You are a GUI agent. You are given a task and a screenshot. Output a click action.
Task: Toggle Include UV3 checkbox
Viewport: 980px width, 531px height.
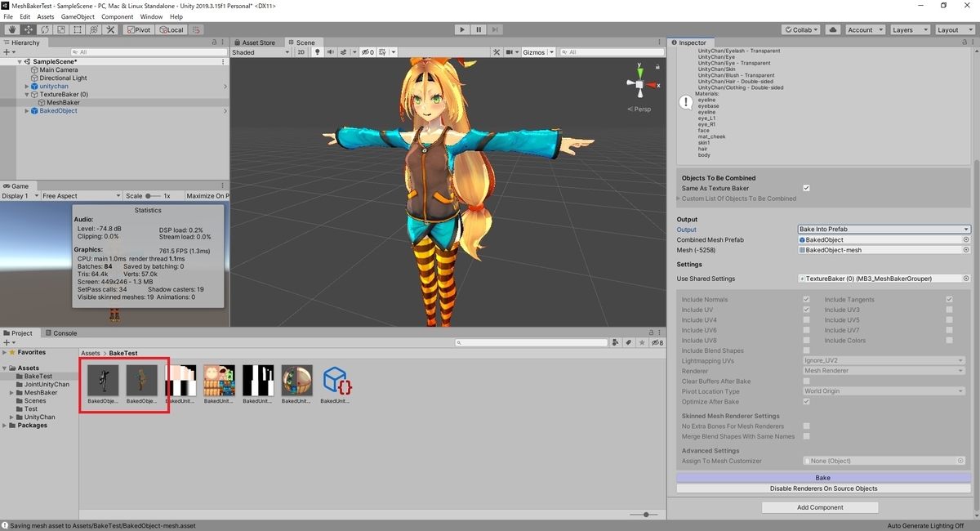click(x=949, y=310)
